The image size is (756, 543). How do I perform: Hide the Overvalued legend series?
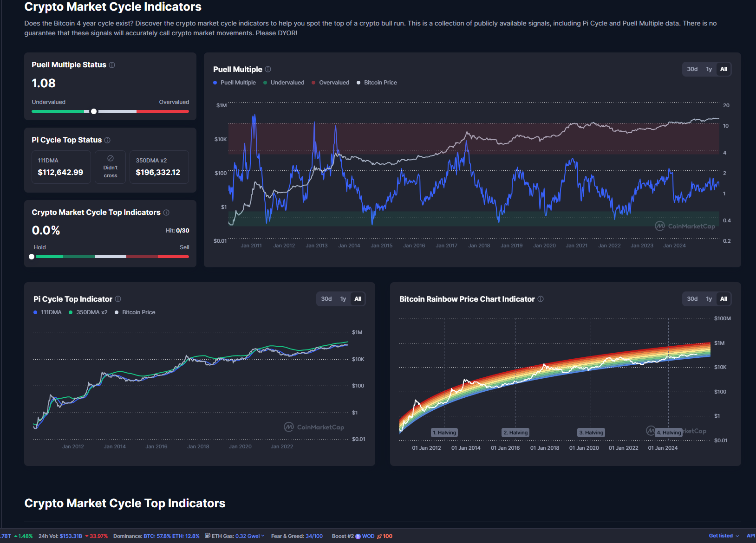[x=330, y=83]
